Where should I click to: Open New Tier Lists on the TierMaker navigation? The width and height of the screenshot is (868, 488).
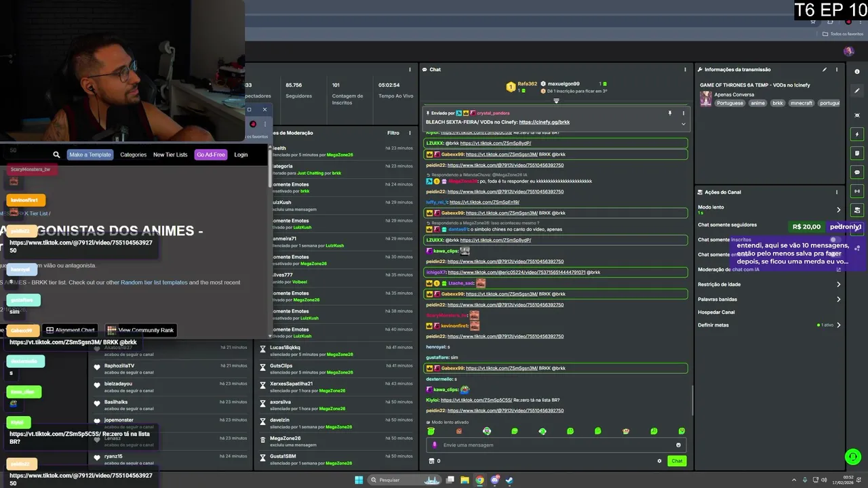pyautogui.click(x=170, y=155)
